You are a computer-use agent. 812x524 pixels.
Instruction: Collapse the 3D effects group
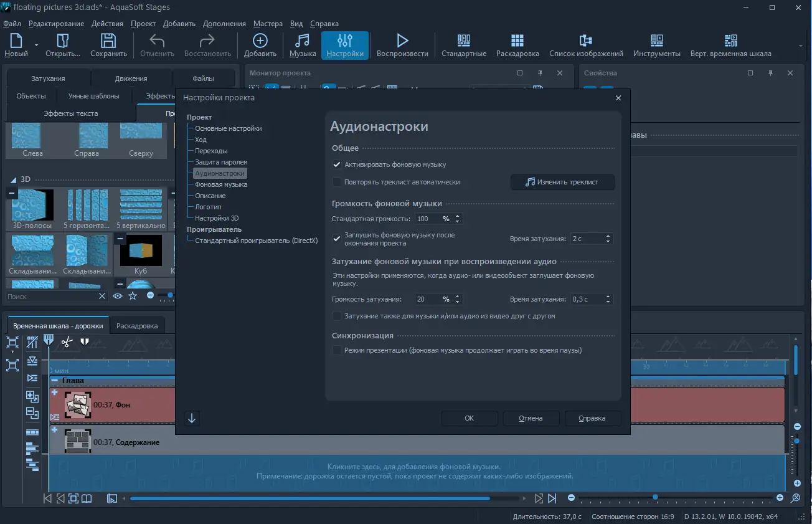(13, 179)
